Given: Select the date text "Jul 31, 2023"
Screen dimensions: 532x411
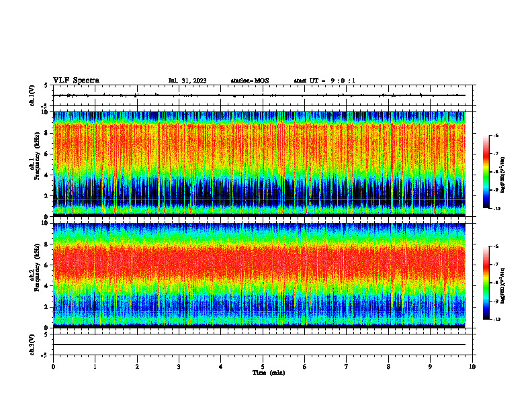Looking at the screenshot, I should point(187,81).
